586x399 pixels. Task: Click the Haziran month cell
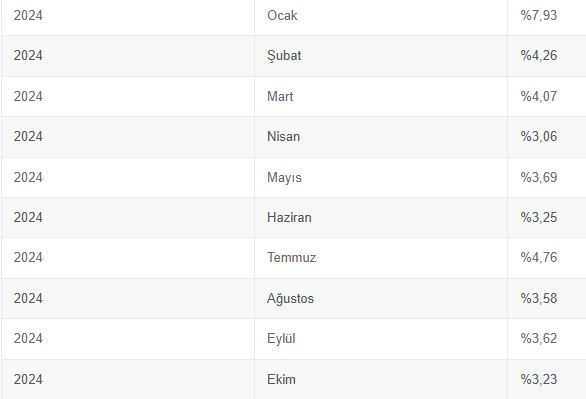click(381, 217)
